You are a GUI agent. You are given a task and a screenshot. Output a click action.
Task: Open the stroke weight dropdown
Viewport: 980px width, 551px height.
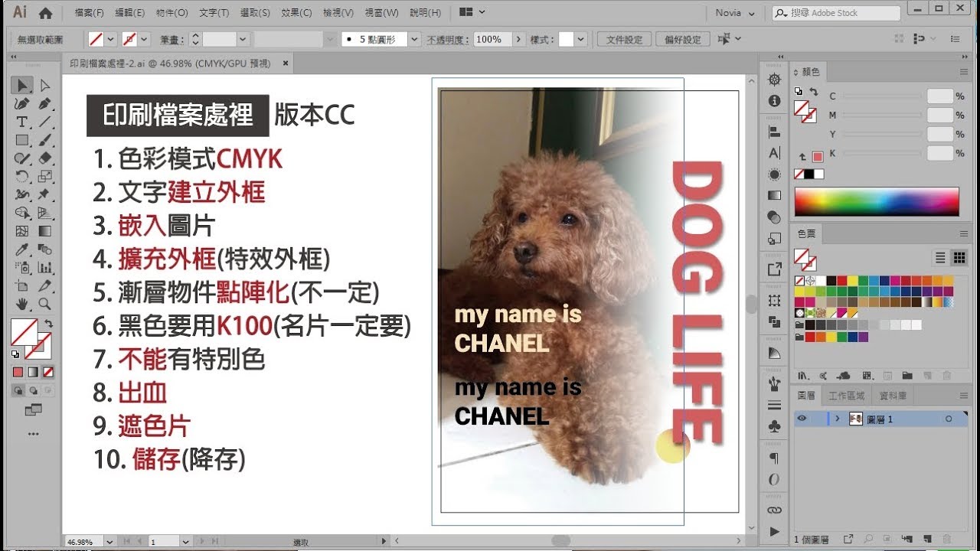pyautogui.click(x=243, y=39)
